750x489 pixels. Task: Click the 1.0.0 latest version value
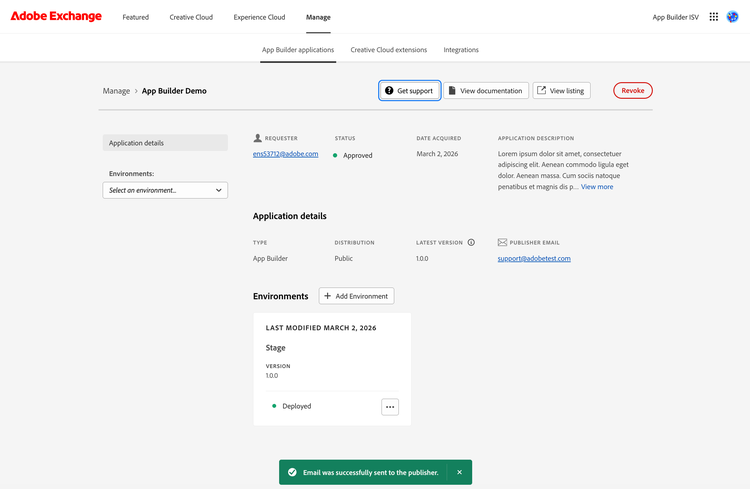422,258
